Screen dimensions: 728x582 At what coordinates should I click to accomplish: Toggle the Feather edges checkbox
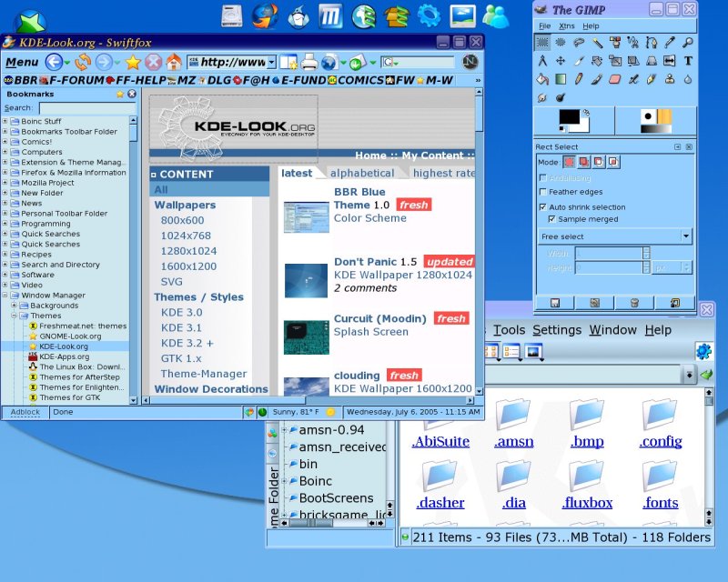tap(542, 192)
